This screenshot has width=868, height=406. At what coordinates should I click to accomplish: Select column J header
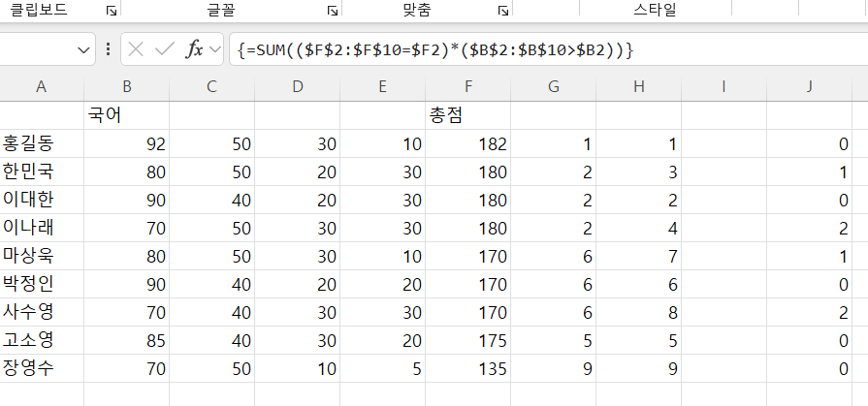tap(809, 86)
